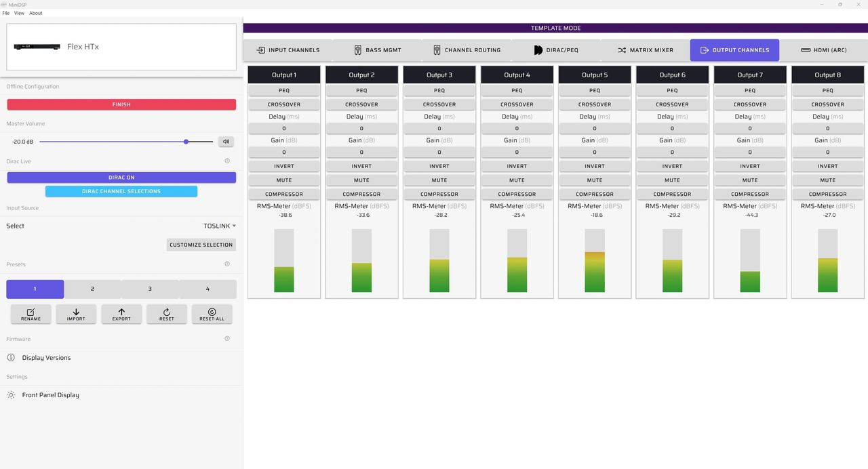Click the master volume mute speaker icon

coord(226,142)
